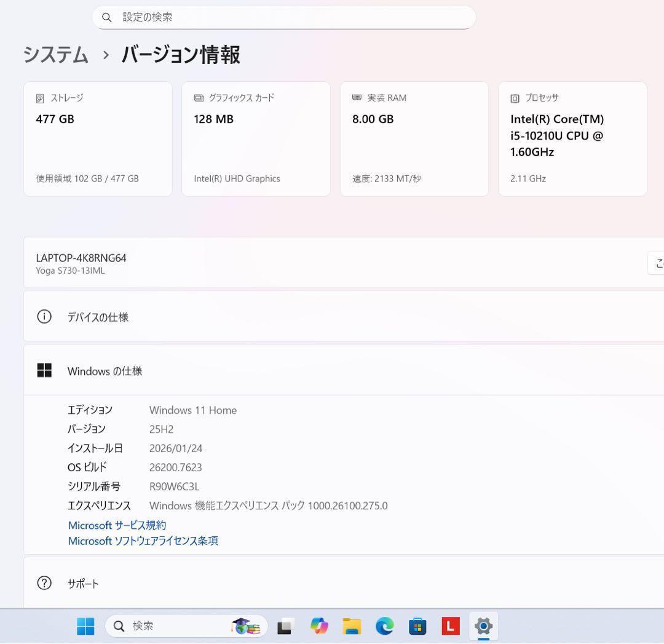Launch Microsoft Edge from the taskbar

point(384,626)
